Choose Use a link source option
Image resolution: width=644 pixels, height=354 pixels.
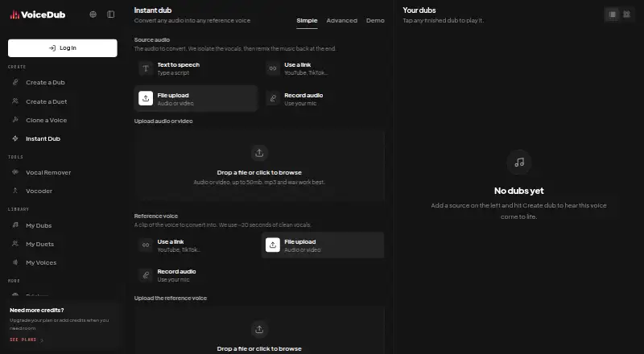pyautogui.click(x=323, y=68)
